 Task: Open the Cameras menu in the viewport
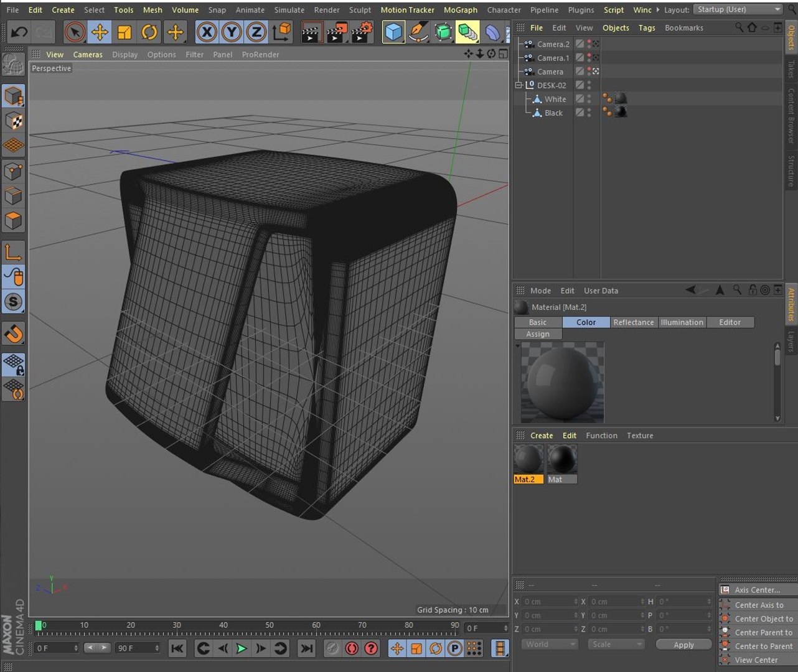coord(88,55)
